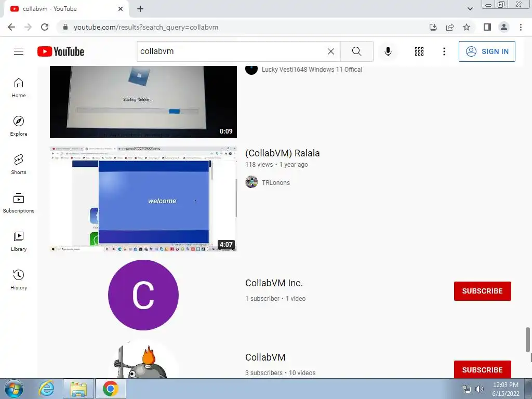Bookmark this page with the star

point(467,27)
